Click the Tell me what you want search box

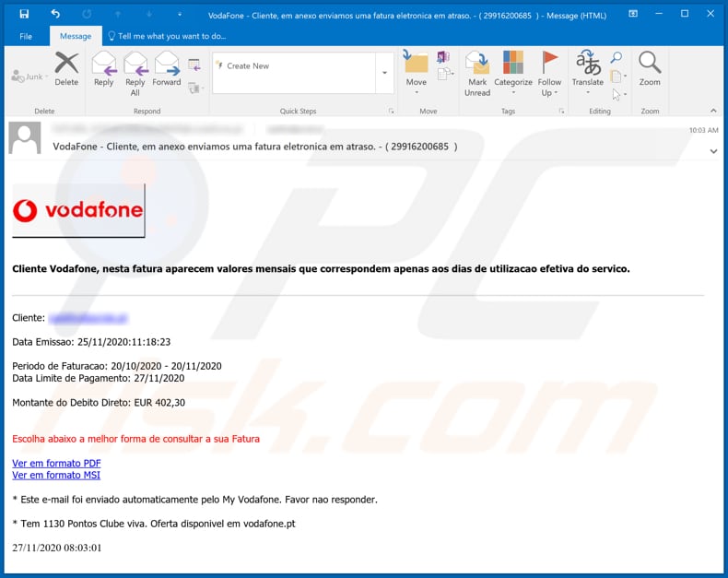[167, 36]
